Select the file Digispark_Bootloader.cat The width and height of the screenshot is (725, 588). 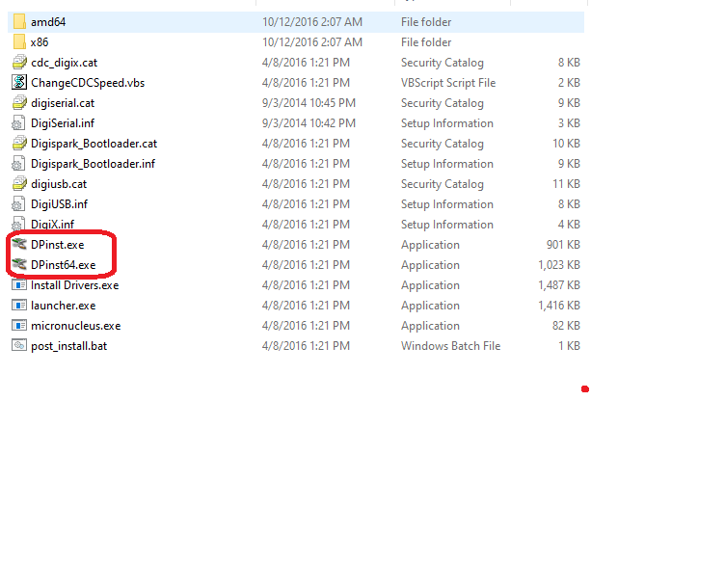click(94, 144)
